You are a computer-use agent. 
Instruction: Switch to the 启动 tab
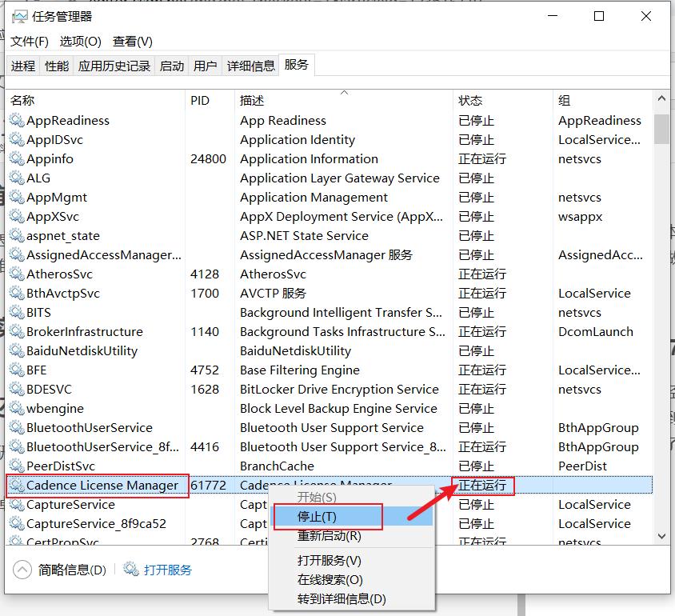172,66
